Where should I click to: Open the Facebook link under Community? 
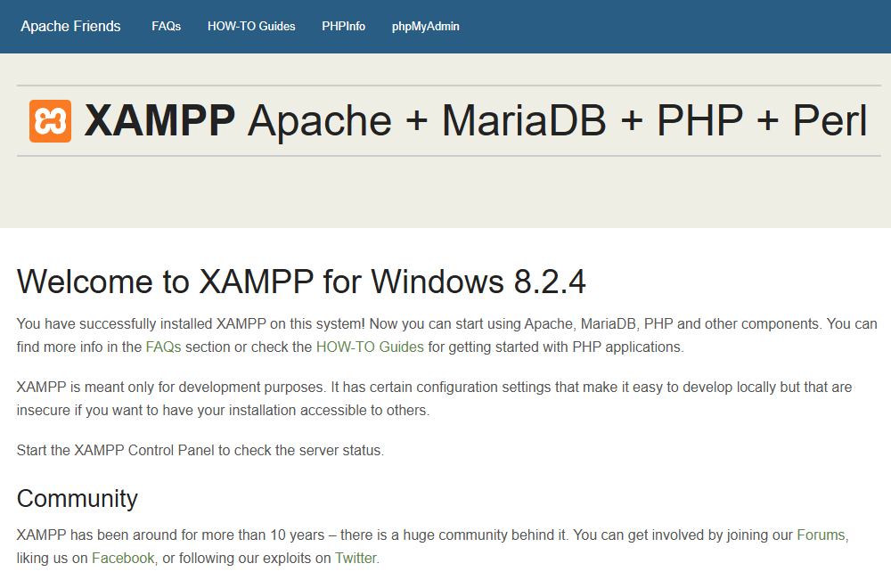click(123, 559)
